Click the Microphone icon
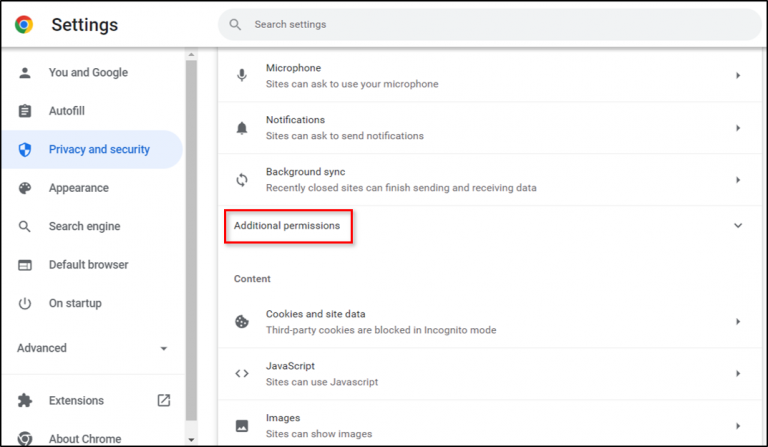 pos(241,76)
